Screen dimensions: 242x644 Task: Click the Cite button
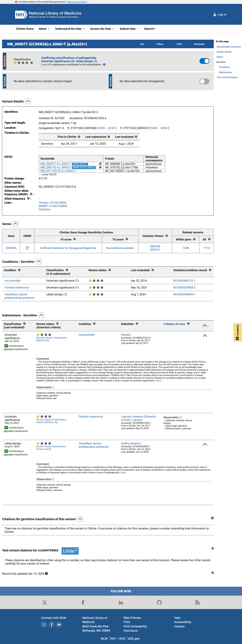(x=142, y=44)
